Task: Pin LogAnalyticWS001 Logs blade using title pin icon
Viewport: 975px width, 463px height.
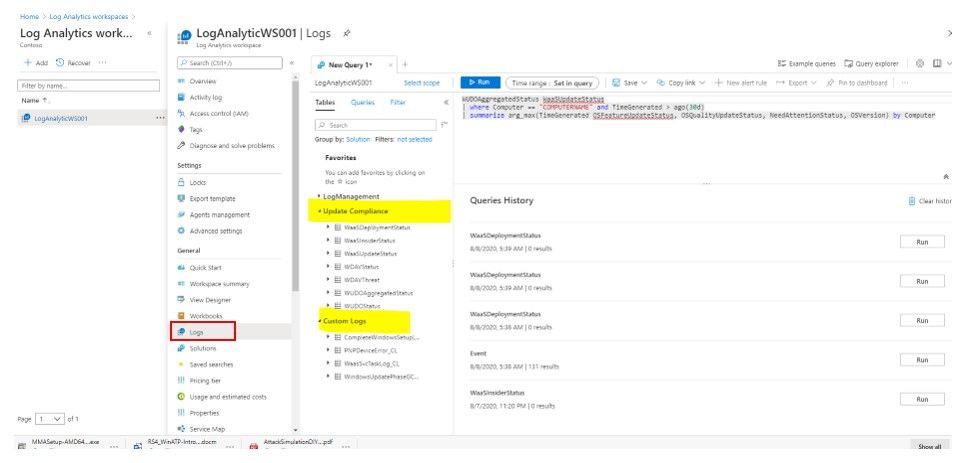Action: click(x=346, y=33)
